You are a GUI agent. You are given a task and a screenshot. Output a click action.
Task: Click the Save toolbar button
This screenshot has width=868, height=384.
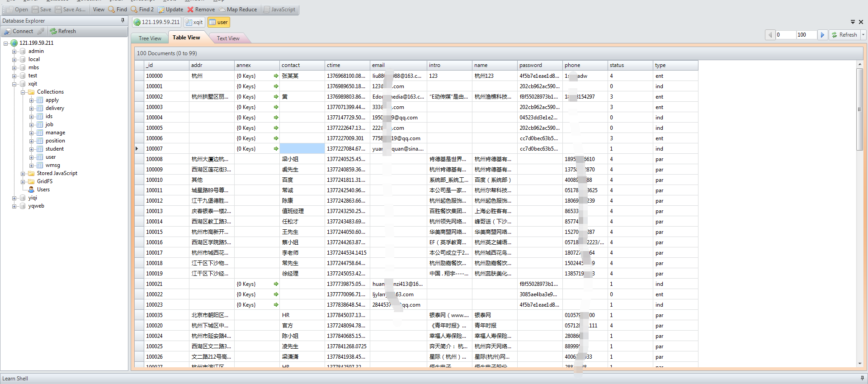42,9
